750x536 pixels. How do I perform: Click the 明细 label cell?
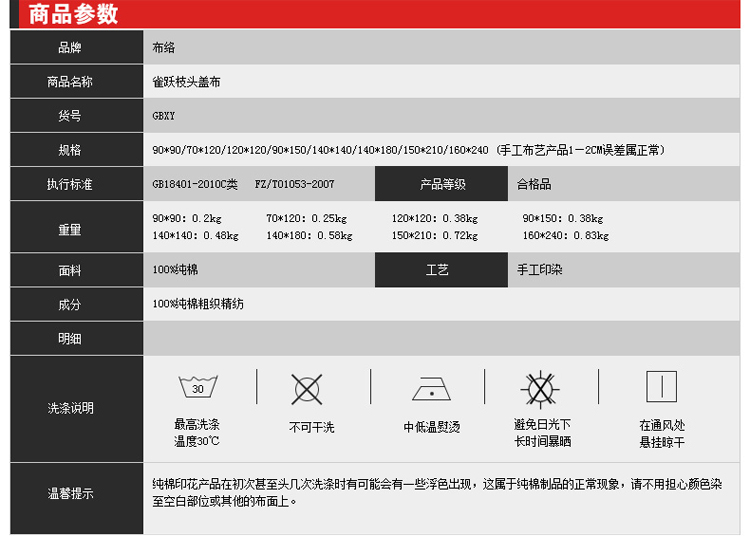coord(77,339)
